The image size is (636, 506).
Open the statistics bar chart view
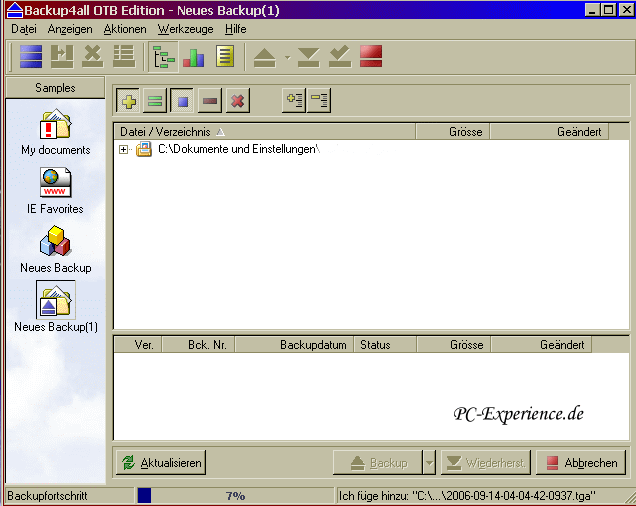(194, 57)
